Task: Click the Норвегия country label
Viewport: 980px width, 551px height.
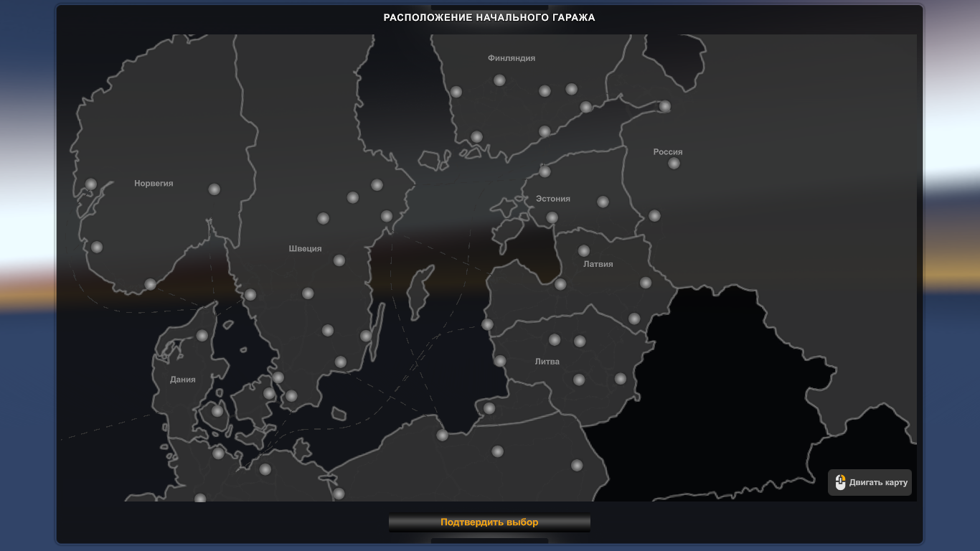Action: click(x=154, y=183)
